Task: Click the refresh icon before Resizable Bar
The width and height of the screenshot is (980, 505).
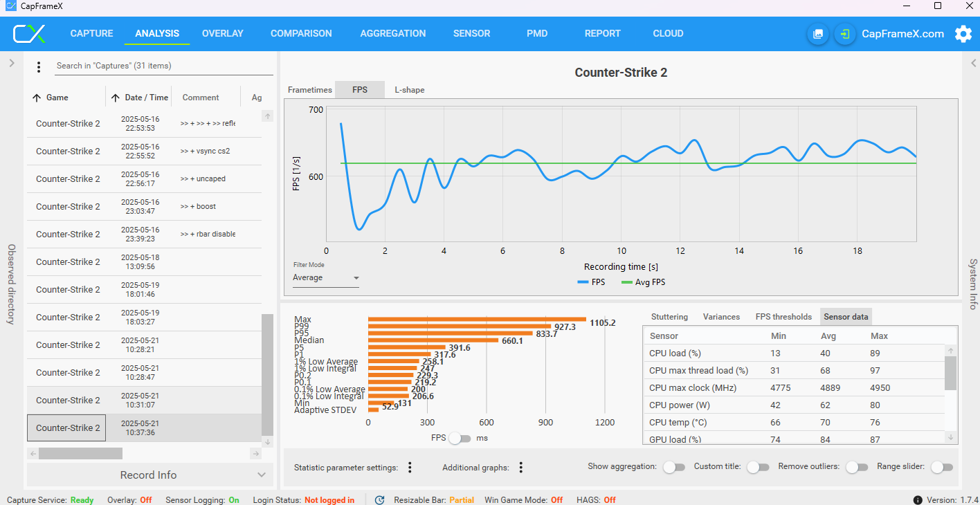Action: click(379, 499)
